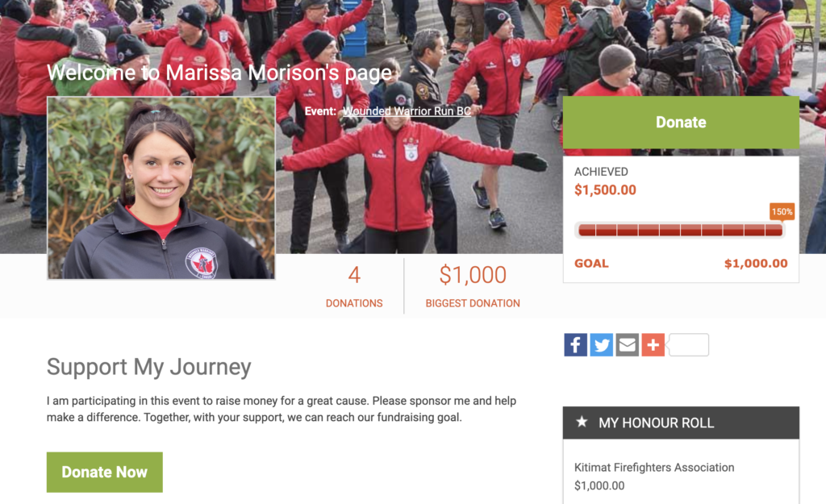Click the share count bubble
Image resolution: width=826 pixels, height=504 pixels.
click(x=688, y=345)
